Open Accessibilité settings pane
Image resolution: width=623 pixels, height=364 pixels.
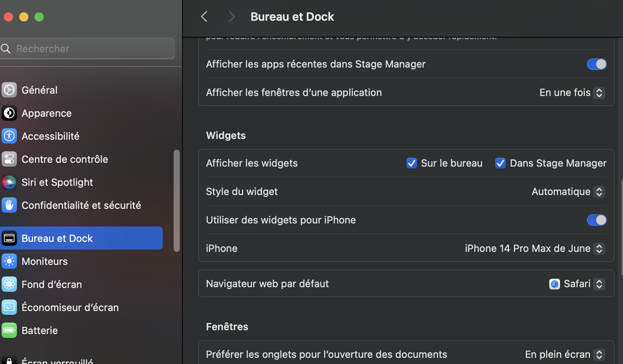pos(82,136)
